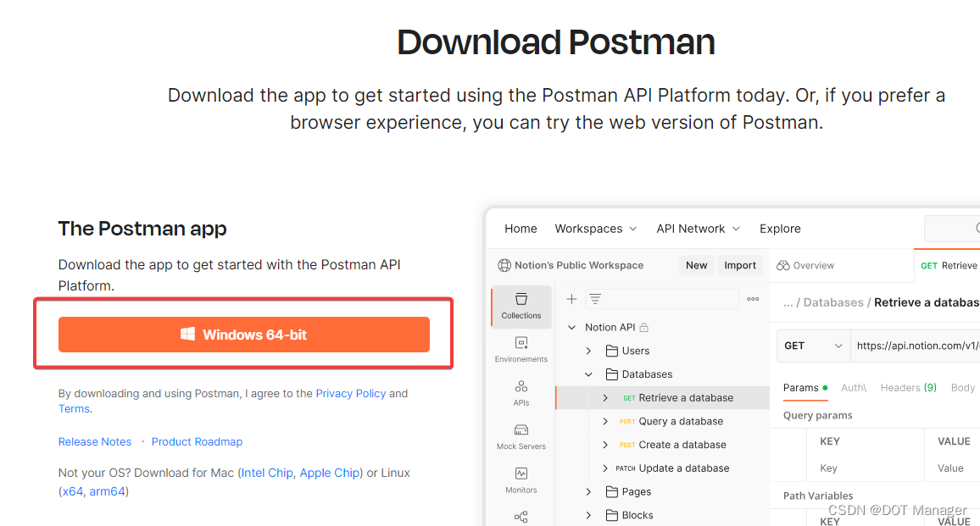Open the three-dot more options icon

pyautogui.click(x=753, y=299)
